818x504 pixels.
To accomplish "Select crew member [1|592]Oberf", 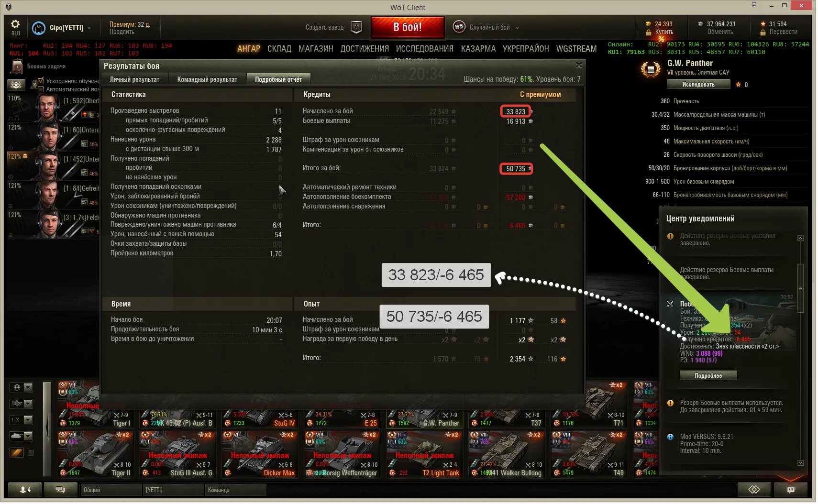I will [x=53, y=108].
